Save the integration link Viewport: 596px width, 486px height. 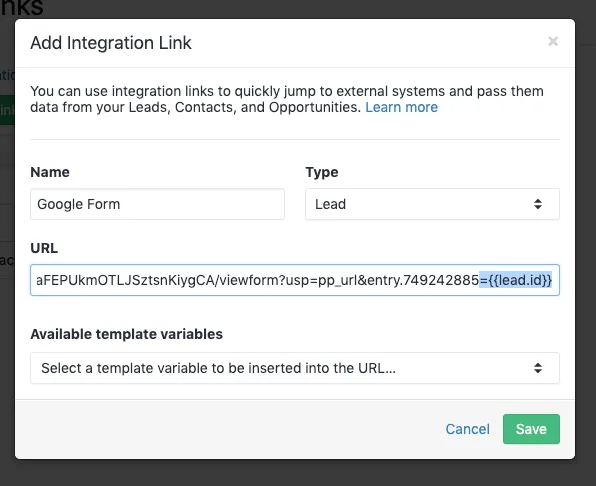point(531,429)
